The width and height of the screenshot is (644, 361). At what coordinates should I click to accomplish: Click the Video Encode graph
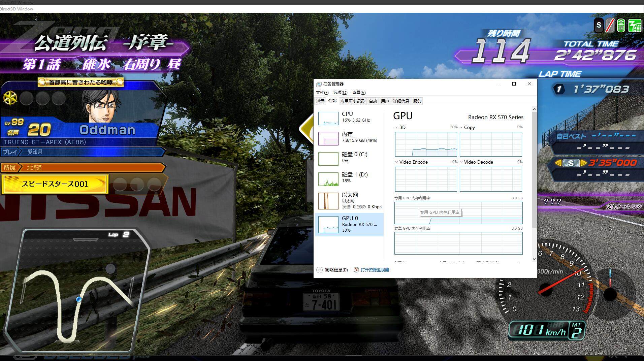[x=426, y=179]
